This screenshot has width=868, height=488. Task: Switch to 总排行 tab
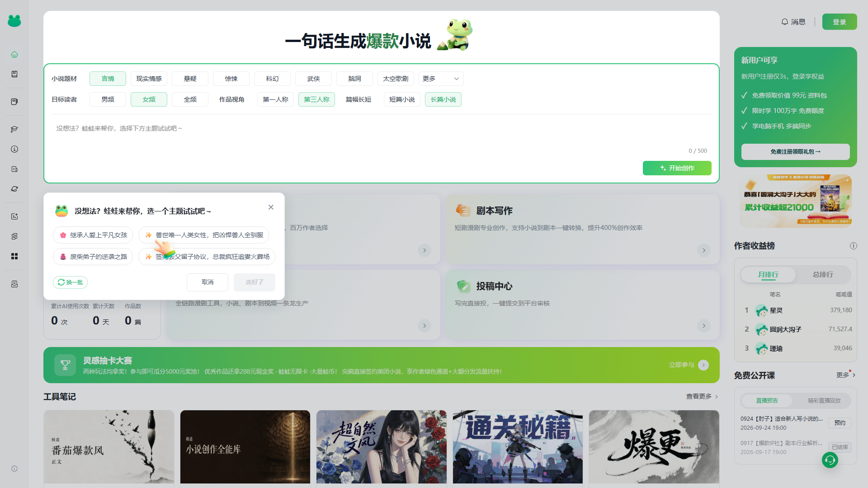pos(823,275)
